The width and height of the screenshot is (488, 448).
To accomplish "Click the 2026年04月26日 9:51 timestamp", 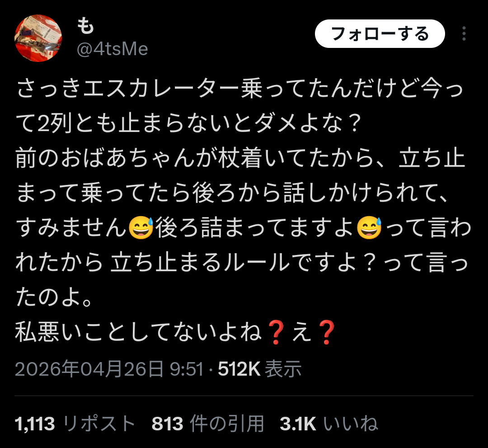I will click(109, 369).
